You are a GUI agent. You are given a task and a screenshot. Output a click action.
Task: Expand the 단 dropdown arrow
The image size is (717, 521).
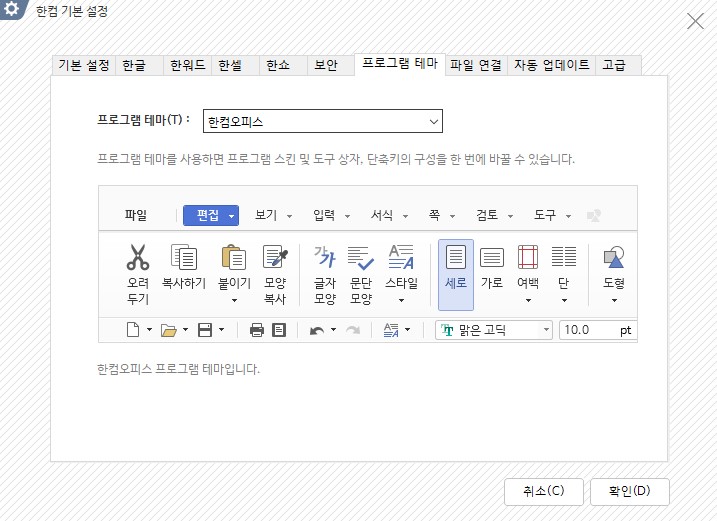point(564,301)
